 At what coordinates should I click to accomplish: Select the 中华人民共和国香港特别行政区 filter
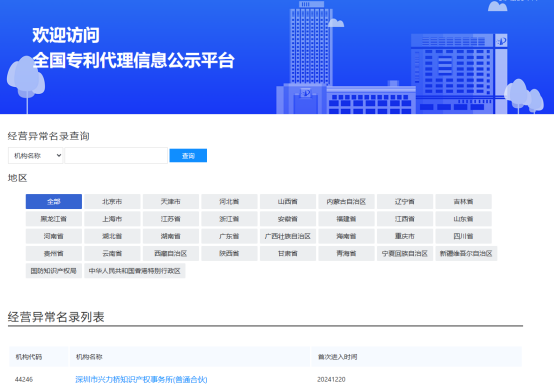(x=135, y=271)
